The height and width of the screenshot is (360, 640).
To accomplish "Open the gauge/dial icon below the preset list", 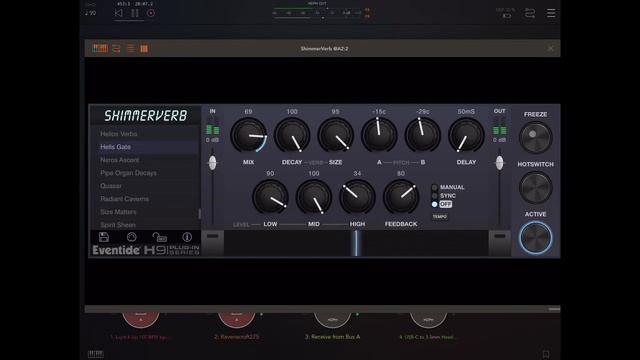I will (131, 237).
